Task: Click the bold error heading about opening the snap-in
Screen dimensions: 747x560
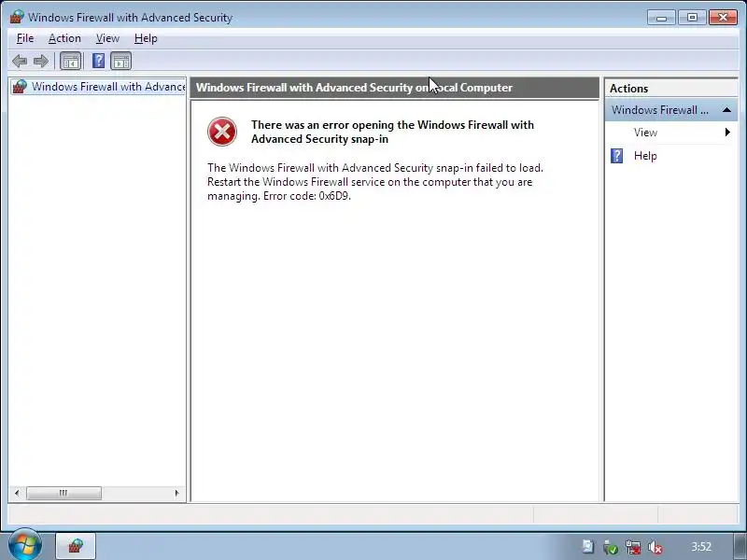Action: click(392, 132)
